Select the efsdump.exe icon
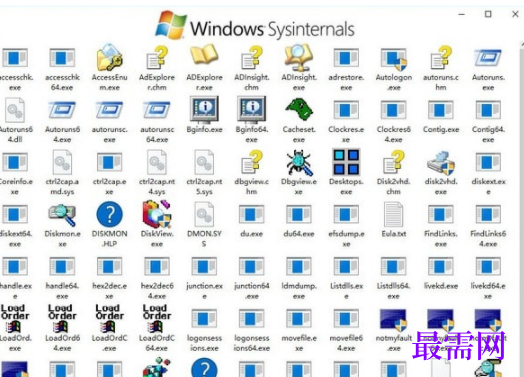The image size is (524, 377). (346, 215)
